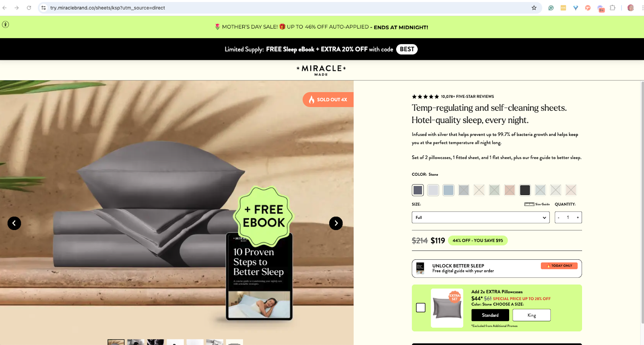Screen dimensions: 644x345
Task: Choose the light blue color swatch
Action: coord(448,190)
